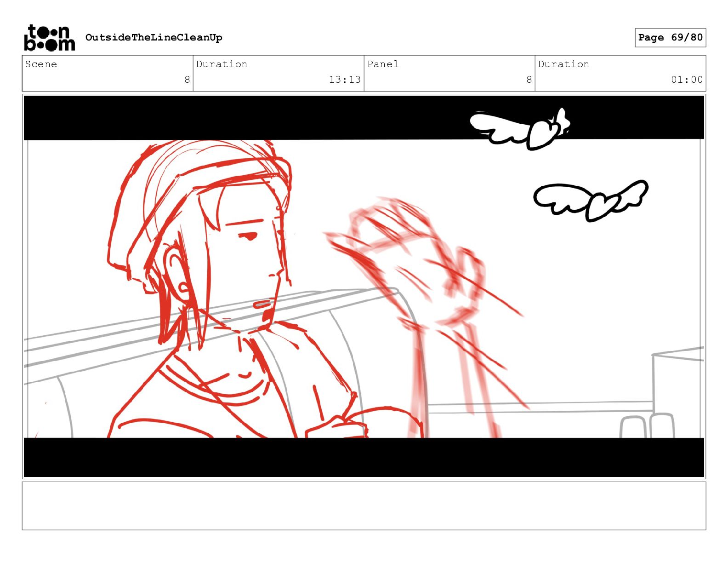Screen dimensions: 728x563
Task: Click the lower winged heart doodle
Action: pos(591,200)
